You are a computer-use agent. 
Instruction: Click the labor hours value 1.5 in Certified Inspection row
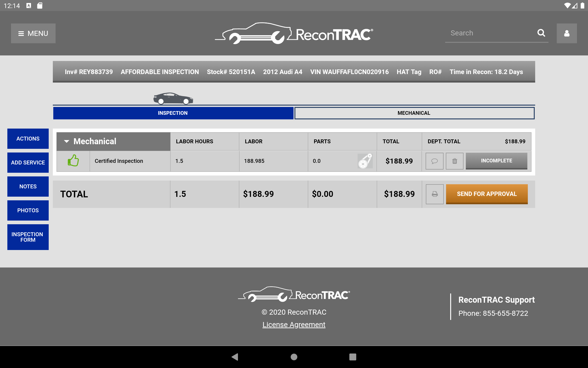179,161
